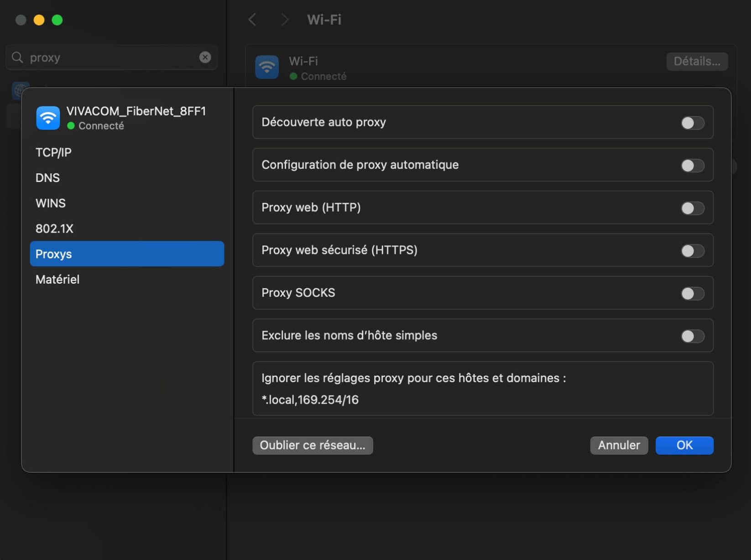The width and height of the screenshot is (751, 560).
Task: Click Oublier ce réseau button
Action: (x=313, y=445)
